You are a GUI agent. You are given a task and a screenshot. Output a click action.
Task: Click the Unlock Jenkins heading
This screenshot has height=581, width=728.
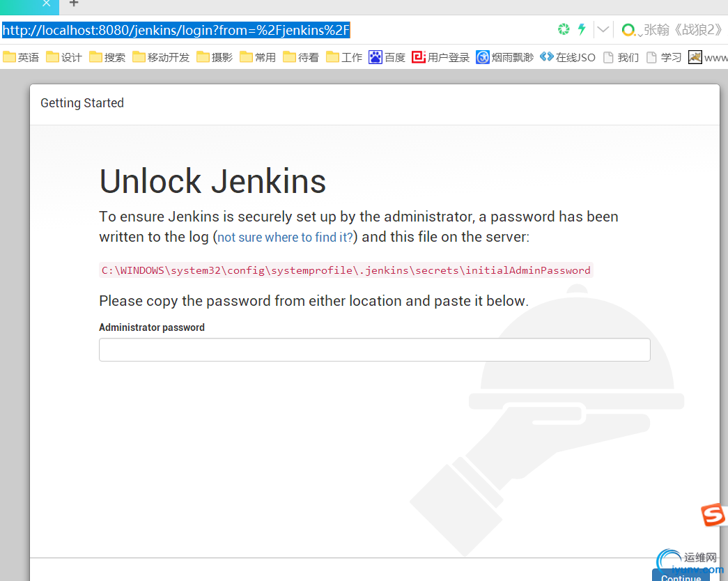pos(212,181)
